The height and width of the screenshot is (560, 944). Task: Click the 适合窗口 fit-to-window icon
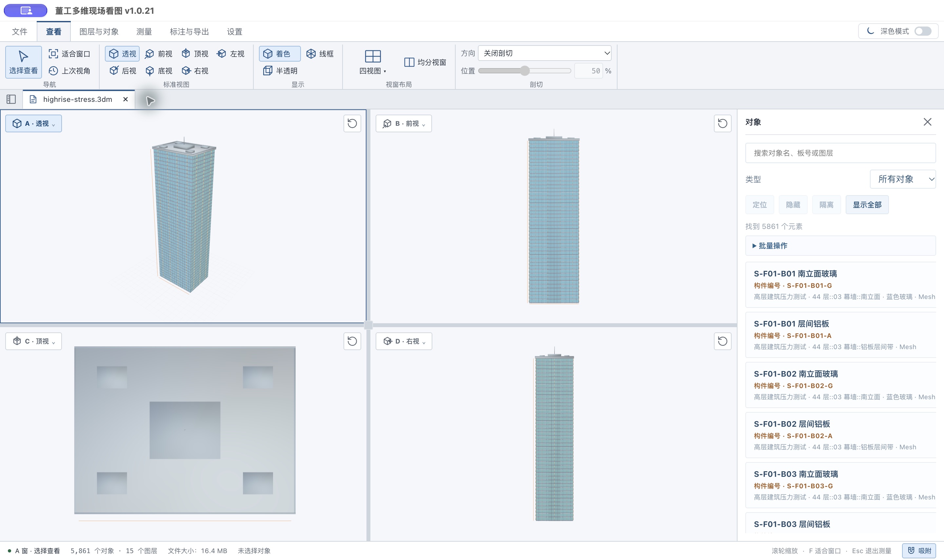coord(53,54)
